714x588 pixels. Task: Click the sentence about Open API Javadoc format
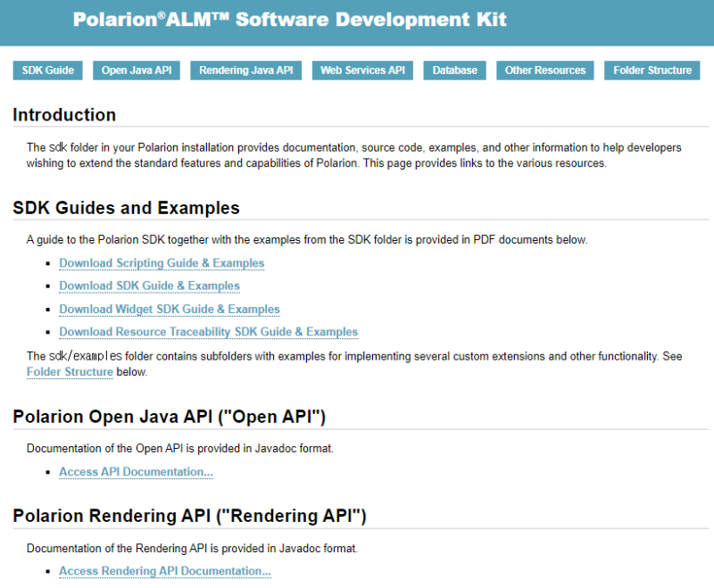point(180,449)
